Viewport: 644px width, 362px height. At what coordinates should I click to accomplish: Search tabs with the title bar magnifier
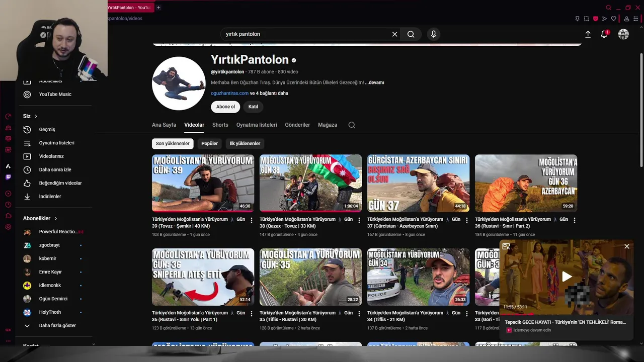point(608,8)
